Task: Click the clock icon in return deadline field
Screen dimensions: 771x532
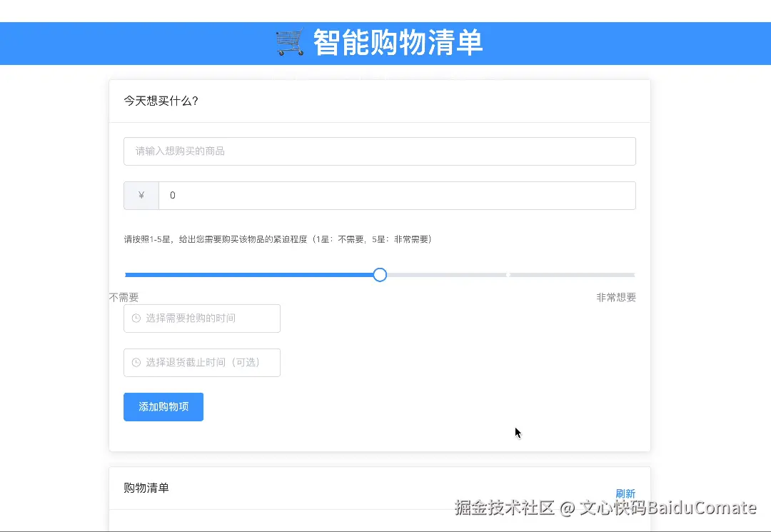Action: click(136, 362)
